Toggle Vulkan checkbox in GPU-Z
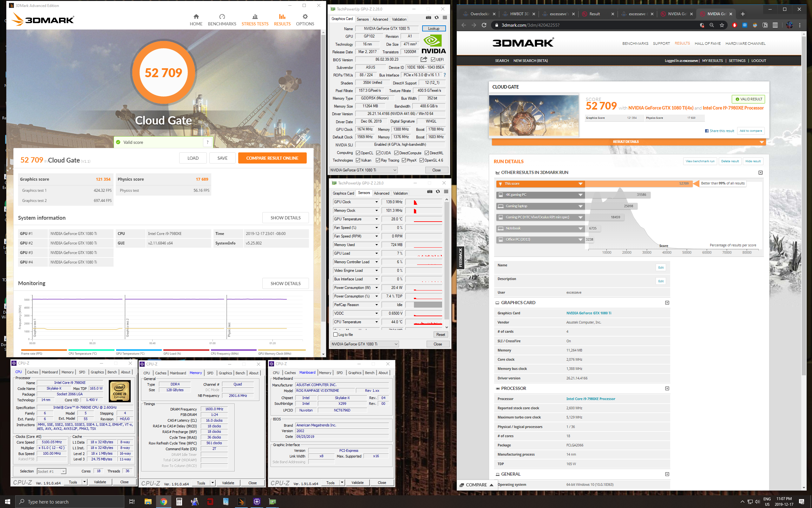The image size is (812, 508). (x=358, y=160)
